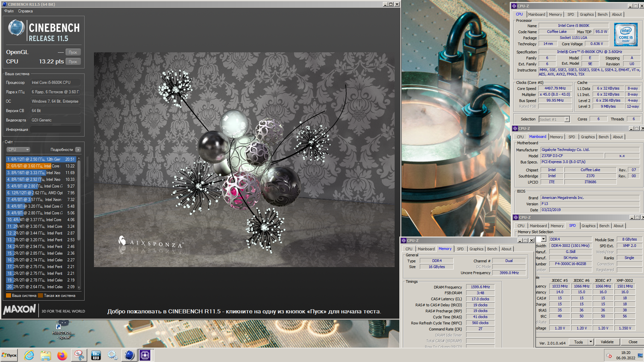Select ranking row 6 AMD Opt 7.95
This screenshot has width=644, height=362.
(x=41, y=193)
